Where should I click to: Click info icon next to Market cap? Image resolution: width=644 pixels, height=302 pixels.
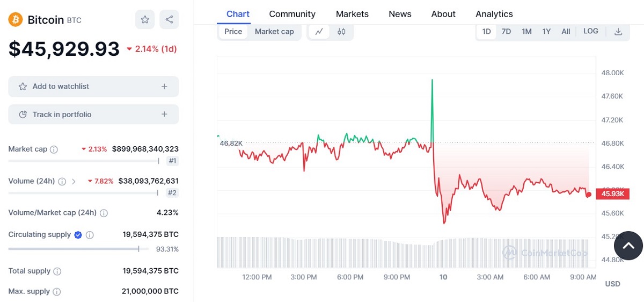[54, 149]
